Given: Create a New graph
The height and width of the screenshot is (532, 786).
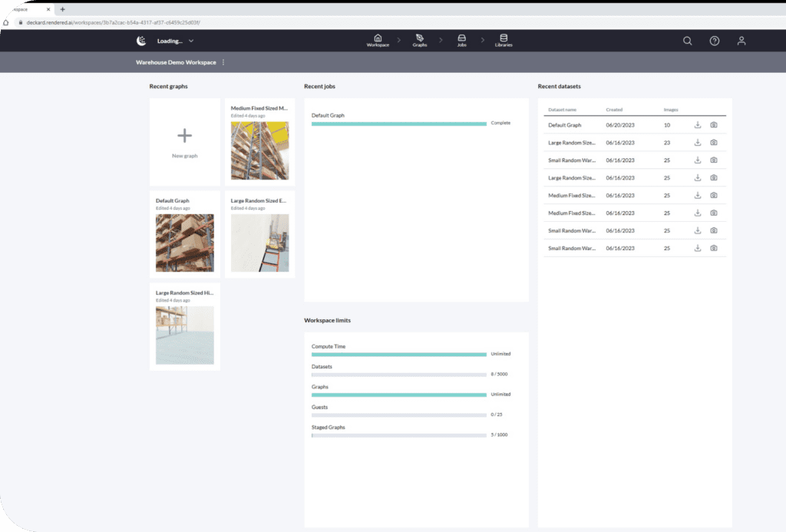Looking at the screenshot, I should [184, 141].
